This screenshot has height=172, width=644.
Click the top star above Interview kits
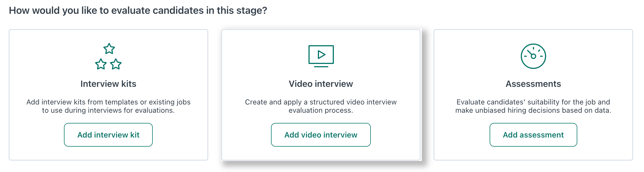tap(109, 49)
